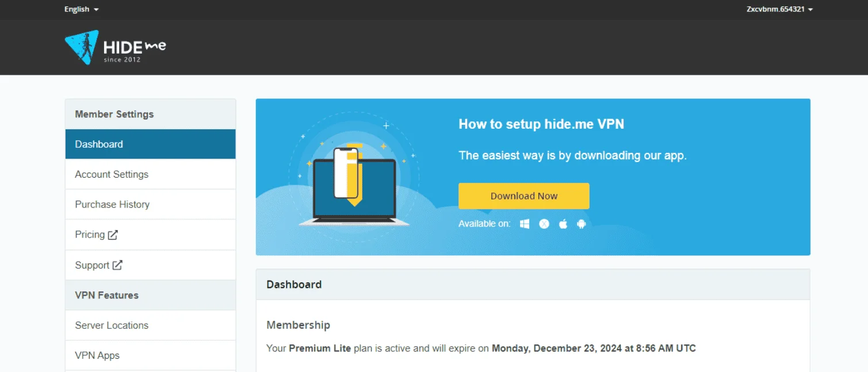868x372 pixels.
Task: Open the Purchase History page
Action: coord(151,204)
